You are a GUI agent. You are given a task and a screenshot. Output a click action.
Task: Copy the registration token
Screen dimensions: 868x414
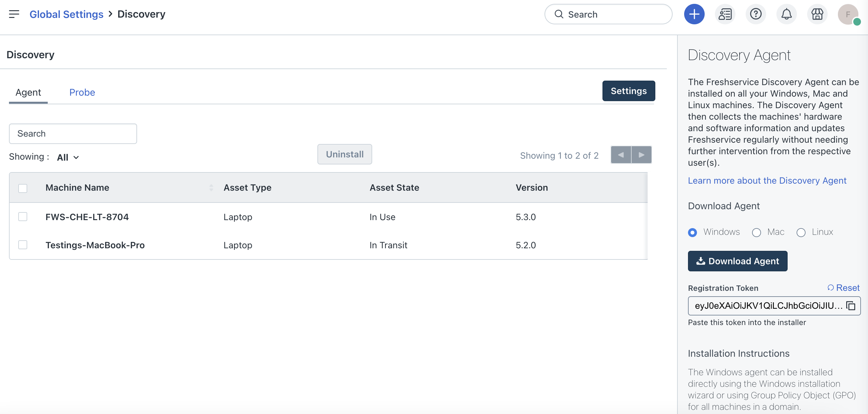(x=850, y=306)
